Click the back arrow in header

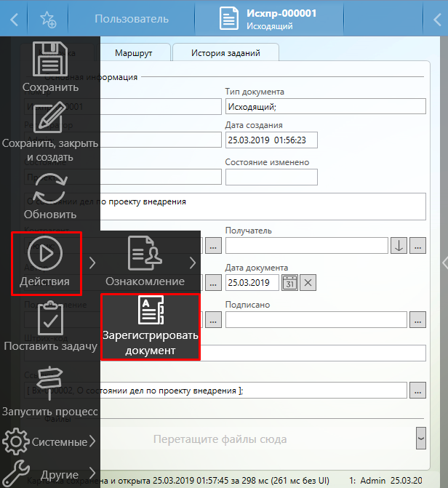(x=15, y=19)
